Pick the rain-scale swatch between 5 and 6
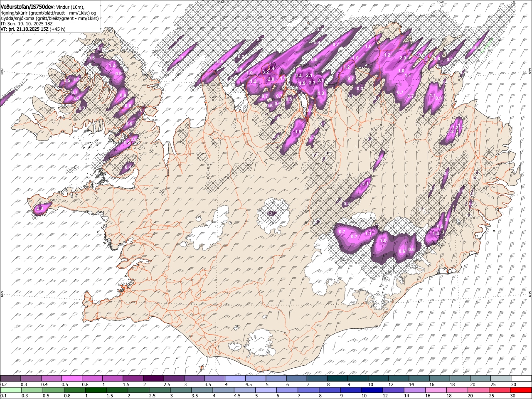Image resolution: width=532 pixels, height=399 pixels. pos(266,390)
